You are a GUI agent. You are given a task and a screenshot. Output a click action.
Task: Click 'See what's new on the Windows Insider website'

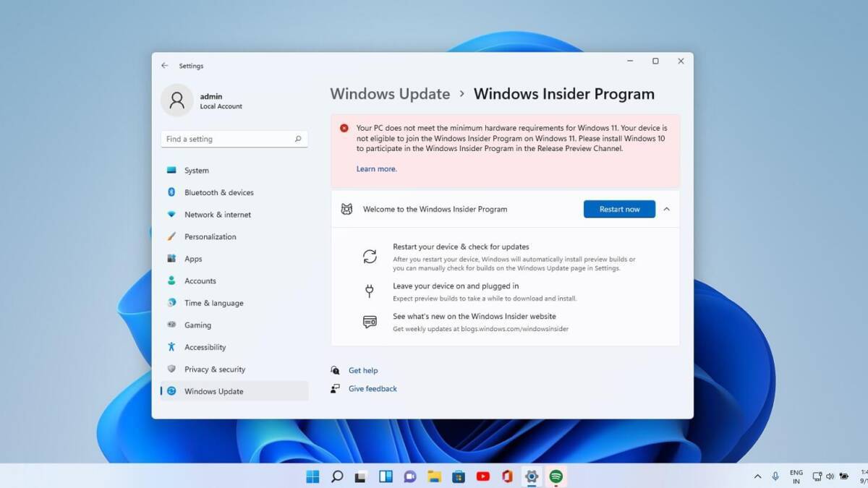475,317
